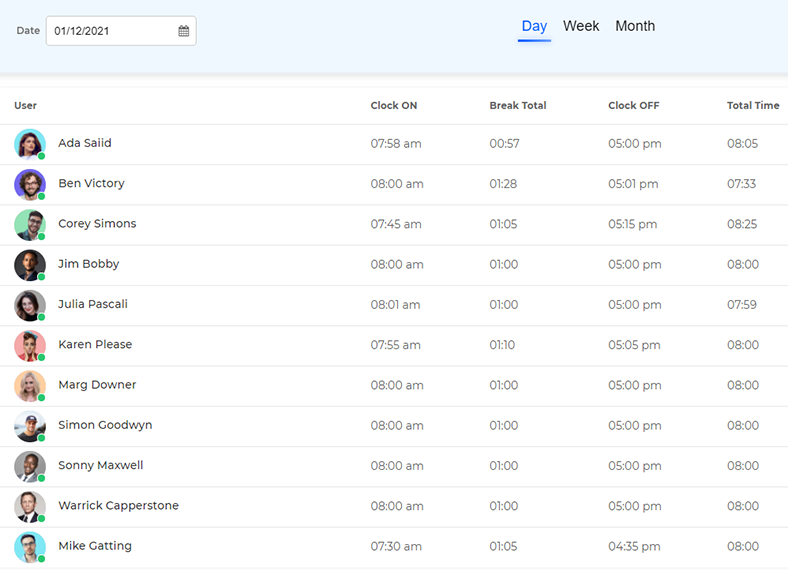Click Mike Gatting's avatar

pyautogui.click(x=30, y=547)
